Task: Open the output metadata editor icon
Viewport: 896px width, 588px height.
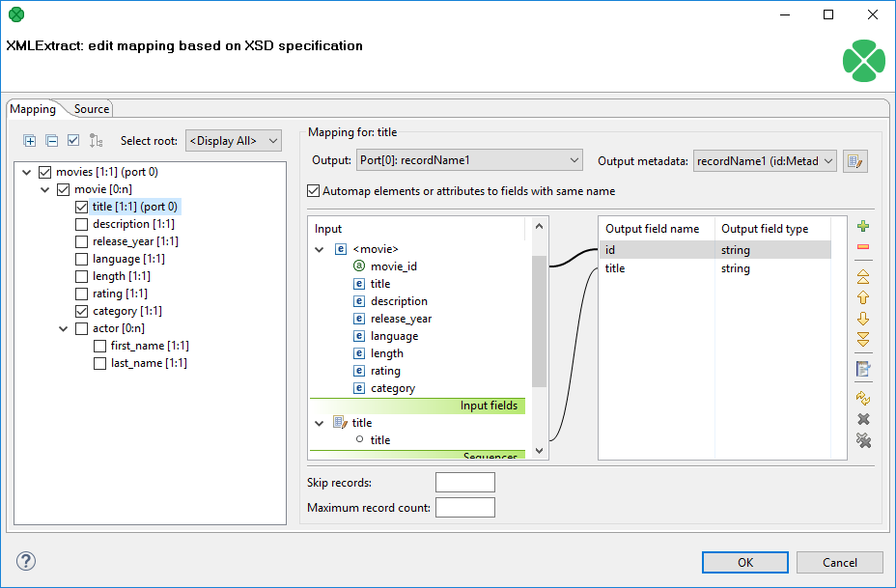Action: click(x=855, y=160)
